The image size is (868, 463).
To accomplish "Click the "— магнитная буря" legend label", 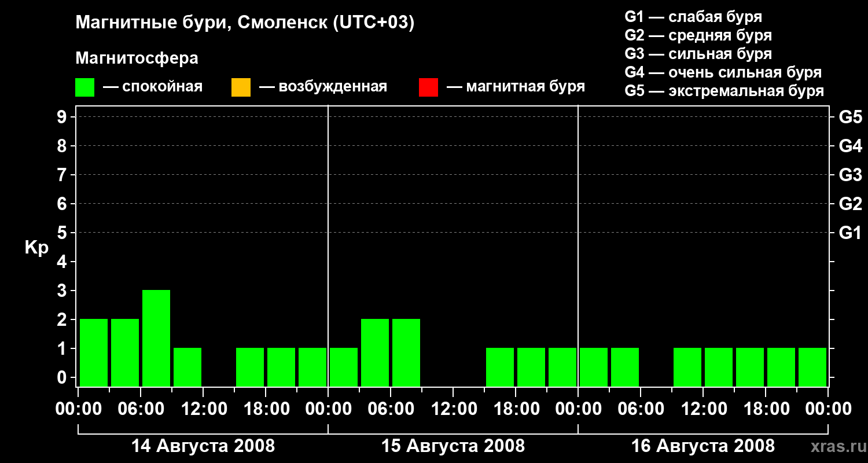I will [516, 87].
